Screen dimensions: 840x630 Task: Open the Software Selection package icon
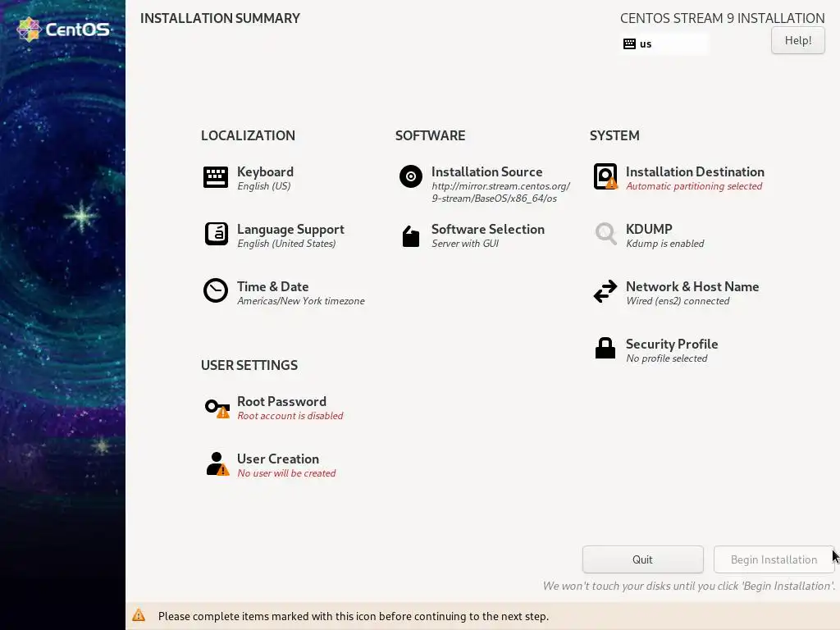411,236
